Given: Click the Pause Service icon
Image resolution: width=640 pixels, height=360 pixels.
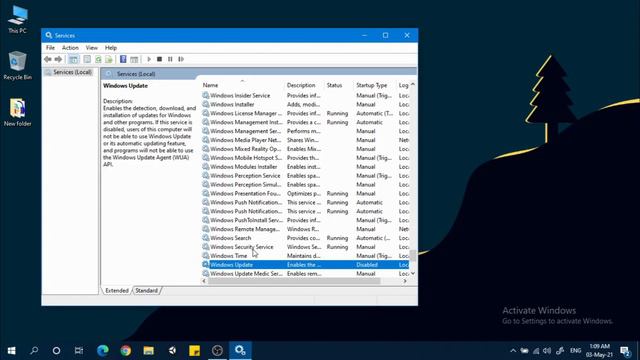Looking at the screenshot, I should point(170,59).
